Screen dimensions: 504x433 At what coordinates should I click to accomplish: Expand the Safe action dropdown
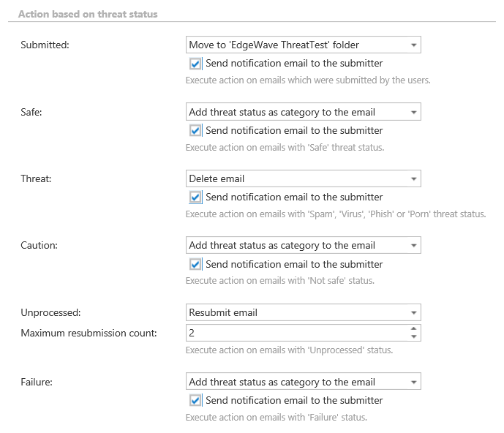coord(303,112)
